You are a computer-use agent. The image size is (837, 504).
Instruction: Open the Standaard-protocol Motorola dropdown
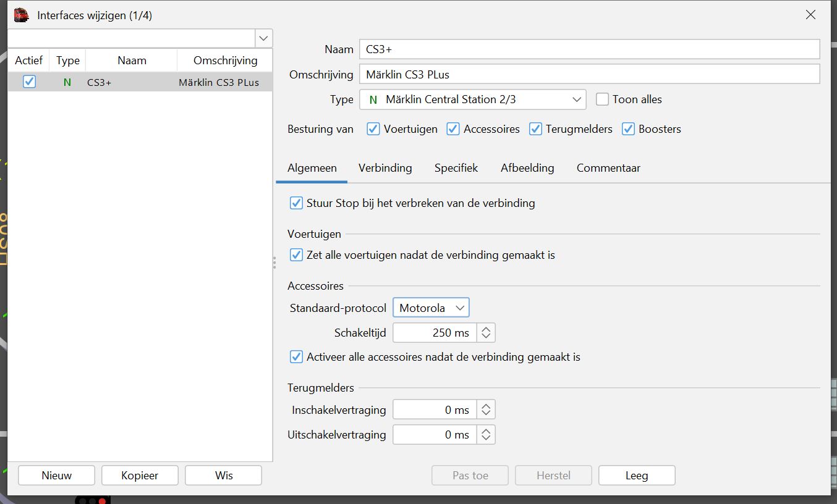point(431,308)
